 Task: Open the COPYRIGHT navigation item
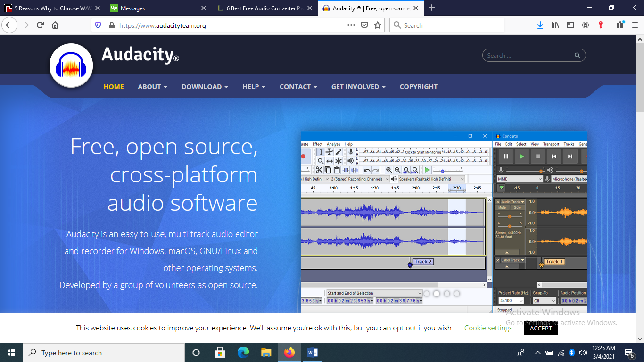[418, 87]
